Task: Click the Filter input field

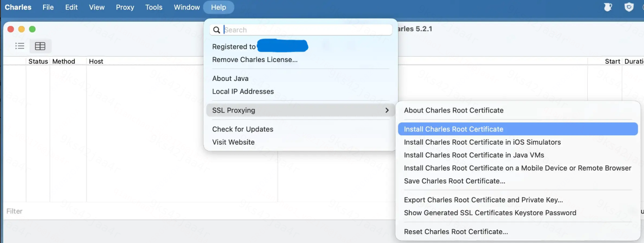Action: [199, 211]
